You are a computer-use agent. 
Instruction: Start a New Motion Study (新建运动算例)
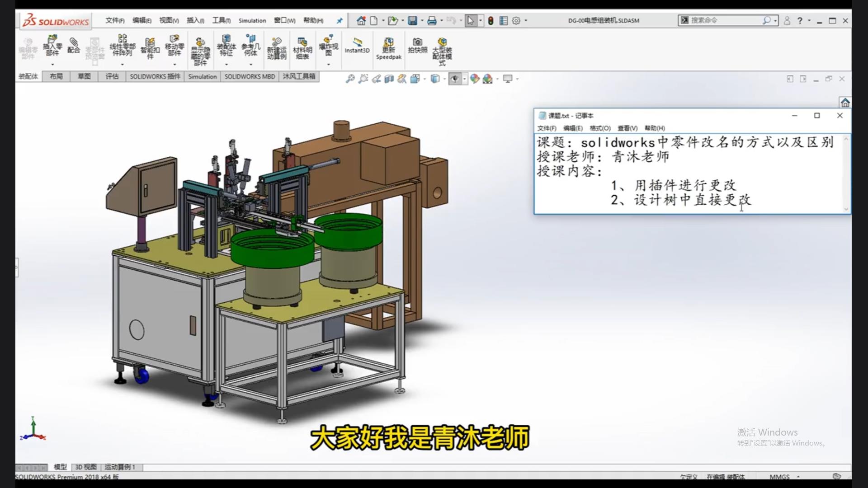point(277,49)
